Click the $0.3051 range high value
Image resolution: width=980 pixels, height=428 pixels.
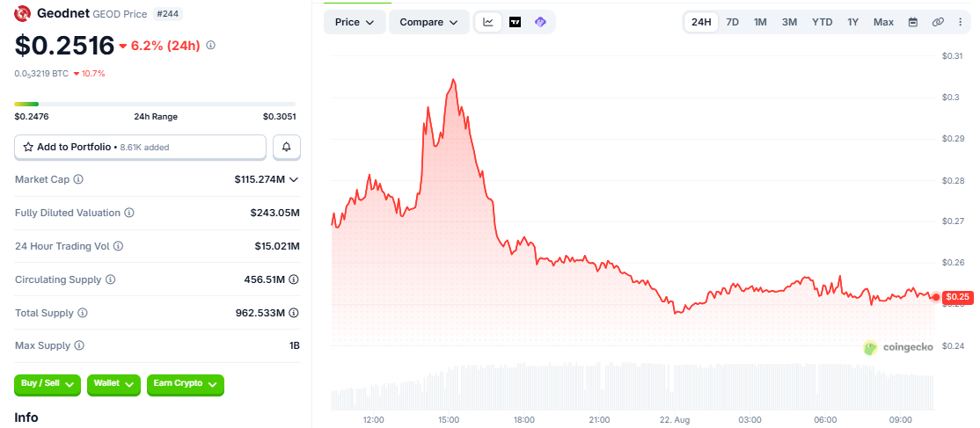(279, 116)
